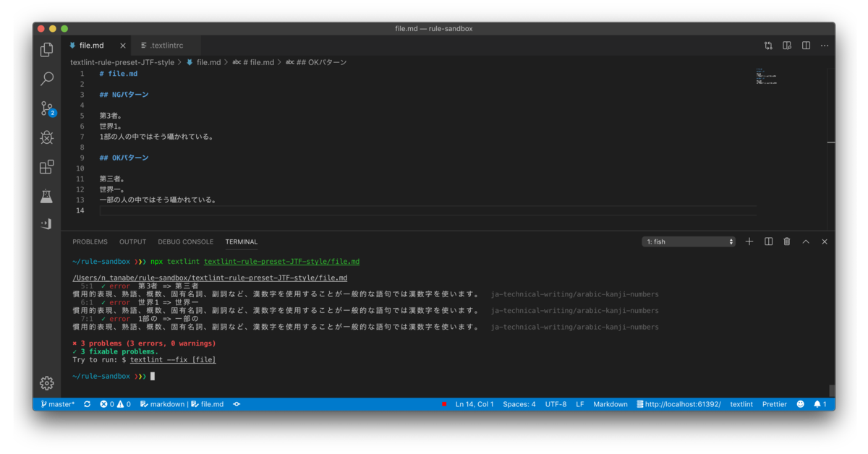Open the Test beaker icon

pos(47,196)
